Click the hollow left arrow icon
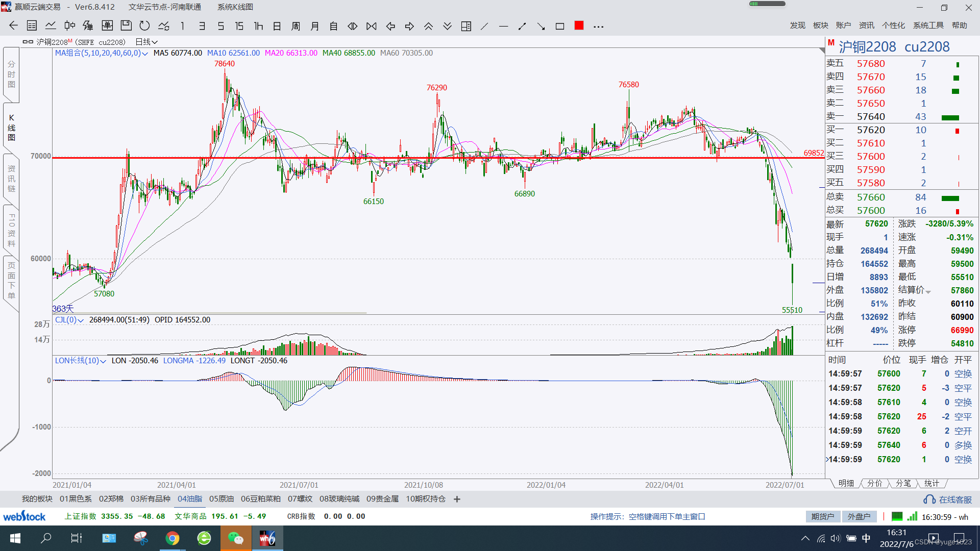The width and height of the screenshot is (980, 551). pyautogui.click(x=390, y=26)
